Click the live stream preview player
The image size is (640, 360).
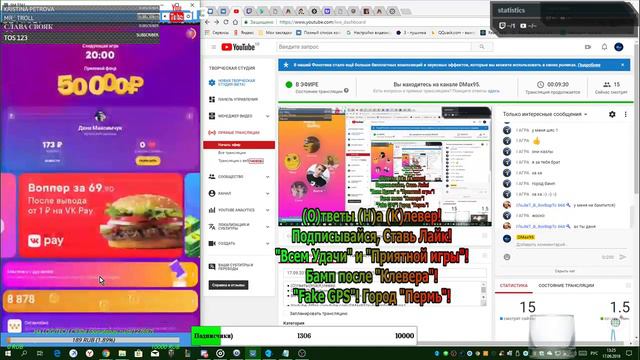click(x=384, y=167)
